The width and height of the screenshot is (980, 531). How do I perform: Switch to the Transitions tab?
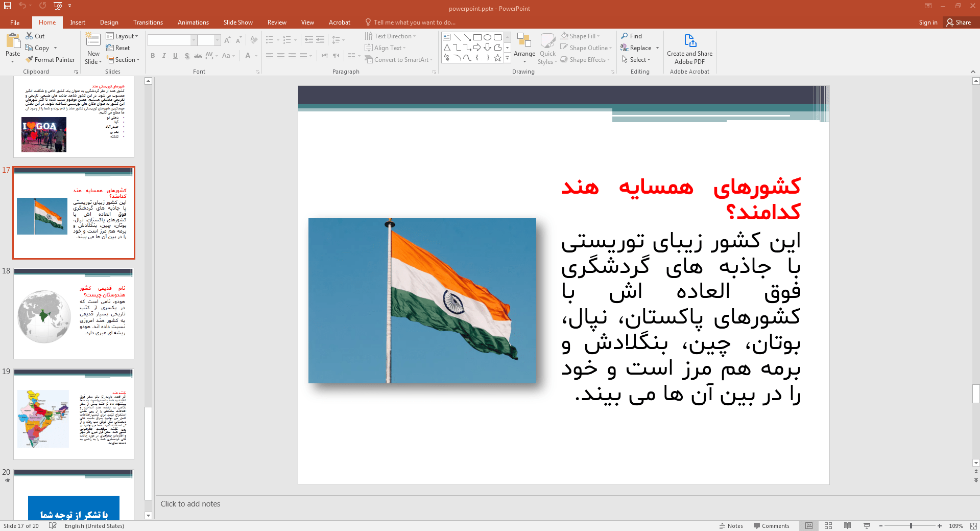coord(148,22)
